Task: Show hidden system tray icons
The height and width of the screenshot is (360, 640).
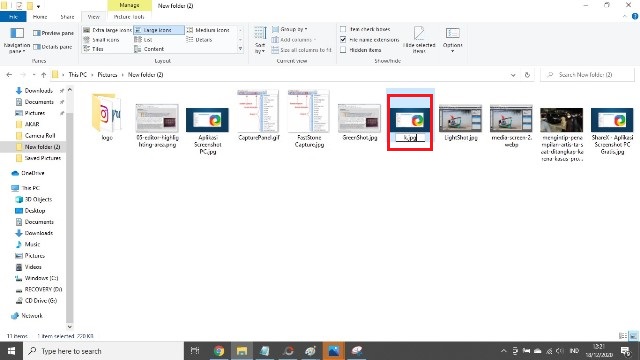Action: (x=503, y=351)
